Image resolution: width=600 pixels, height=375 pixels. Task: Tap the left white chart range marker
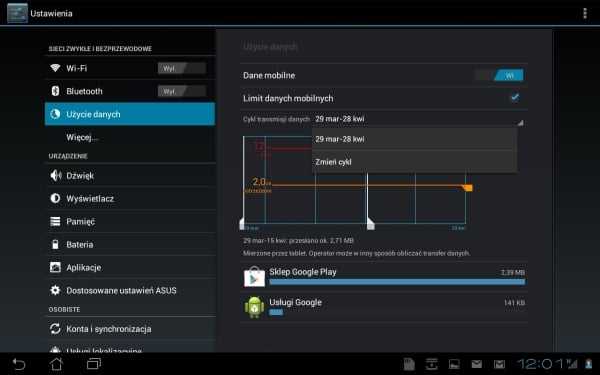(x=242, y=224)
